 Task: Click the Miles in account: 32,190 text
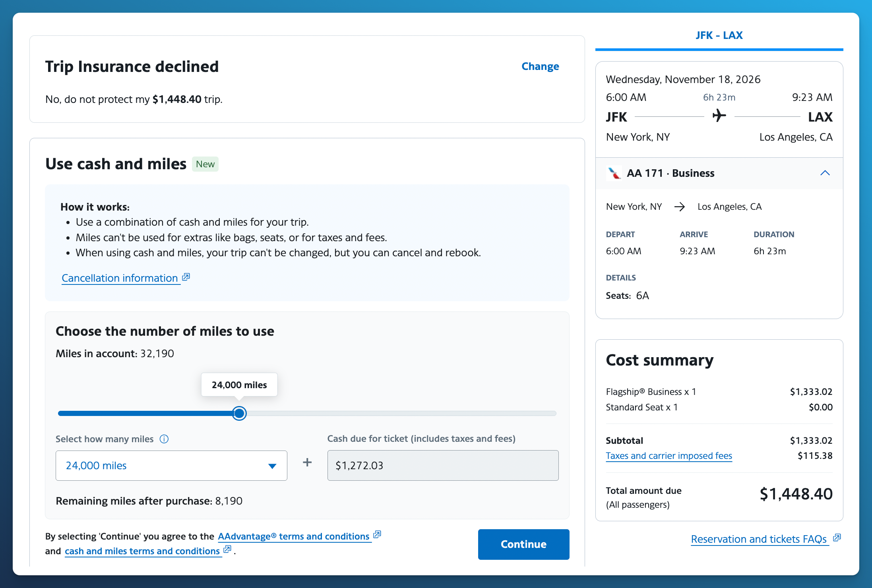coord(115,354)
